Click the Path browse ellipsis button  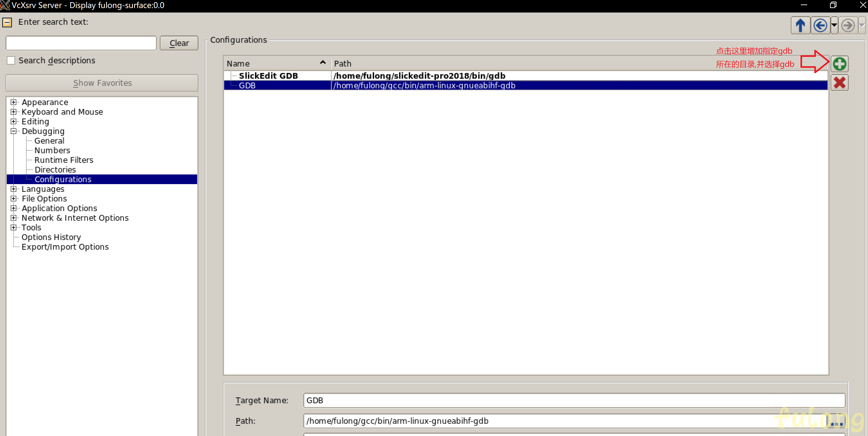[x=837, y=421]
